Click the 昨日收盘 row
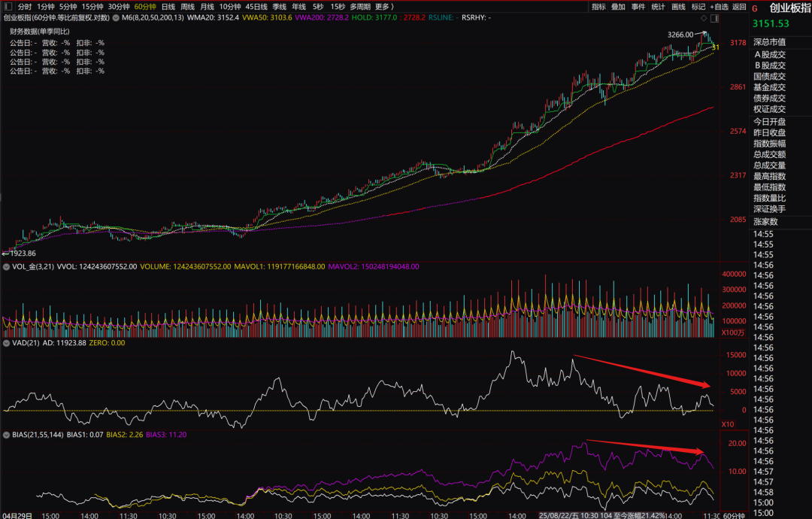 click(x=769, y=132)
